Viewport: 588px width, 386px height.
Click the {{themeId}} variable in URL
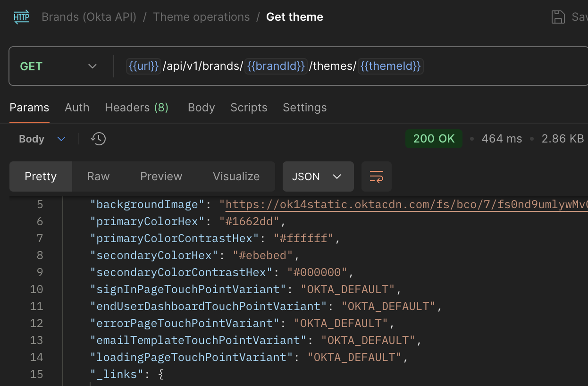pyautogui.click(x=390, y=66)
